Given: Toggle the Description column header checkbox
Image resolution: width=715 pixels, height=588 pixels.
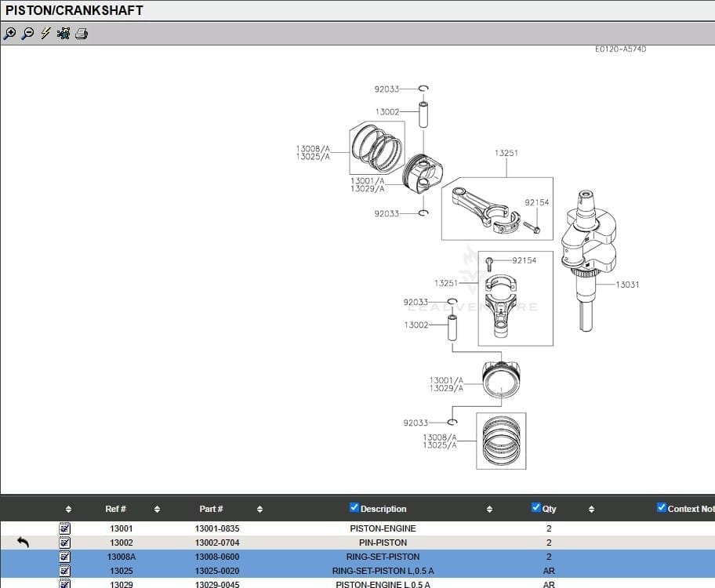Looking at the screenshot, I should (x=354, y=507).
